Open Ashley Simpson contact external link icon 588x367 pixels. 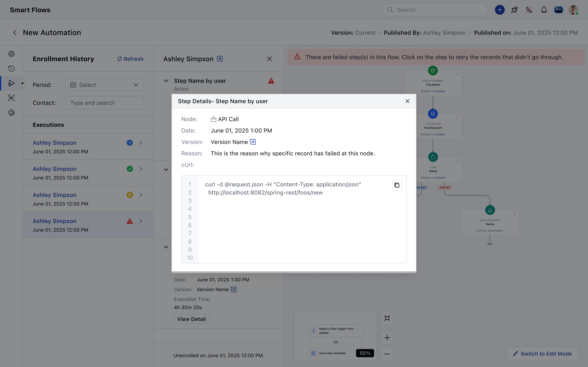tap(220, 59)
